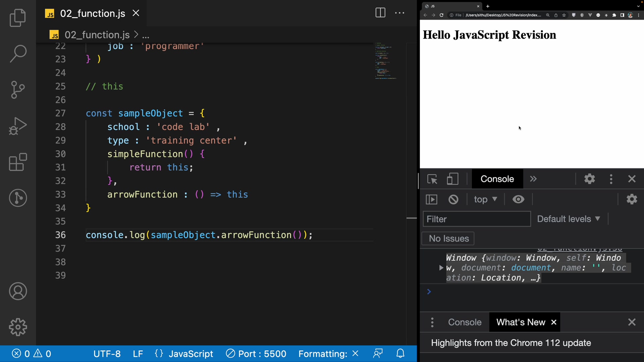Close the What's New tab

coord(554,322)
